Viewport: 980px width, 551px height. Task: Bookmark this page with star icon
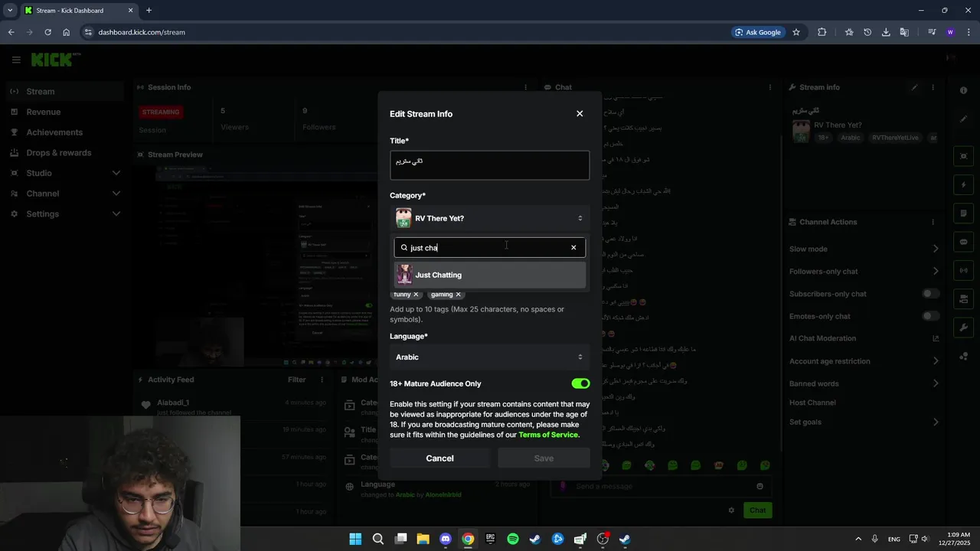(x=796, y=32)
